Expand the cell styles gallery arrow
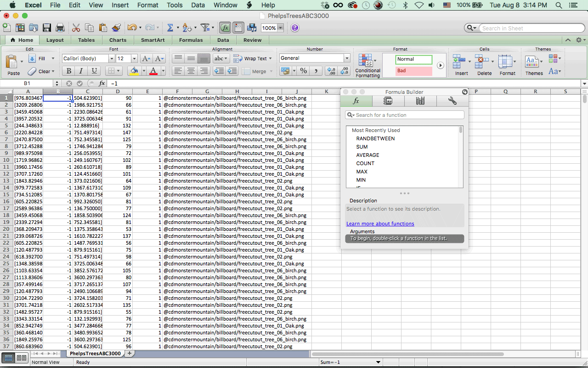 click(440, 65)
